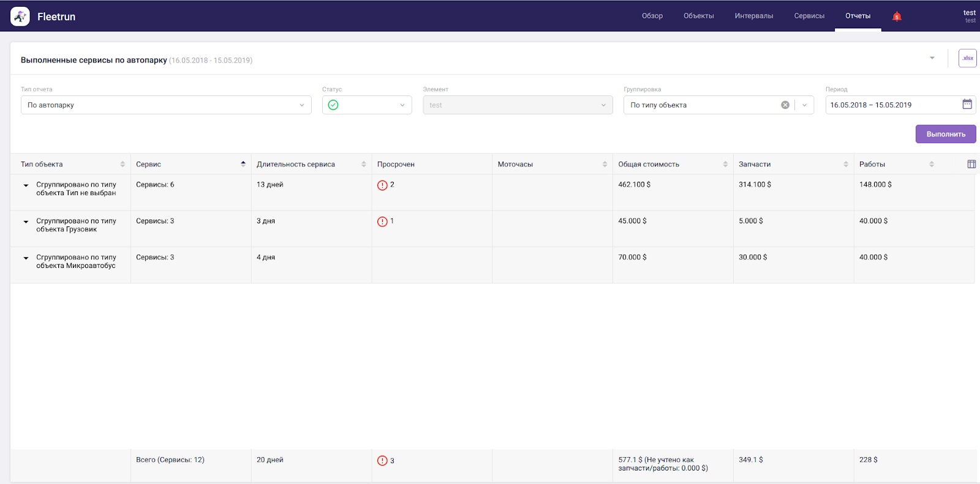Go to the Сервисы tab
Image resolution: width=980 pixels, height=484 pixels.
[x=809, y=16]
